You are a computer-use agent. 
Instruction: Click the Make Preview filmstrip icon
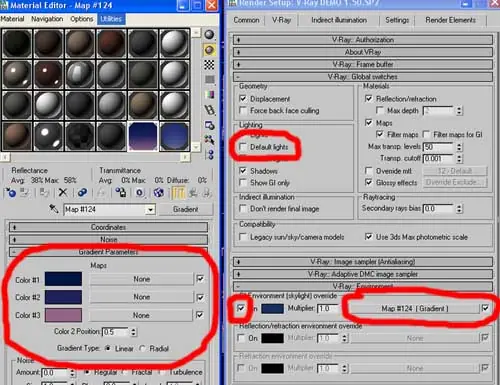click(209, 109)
